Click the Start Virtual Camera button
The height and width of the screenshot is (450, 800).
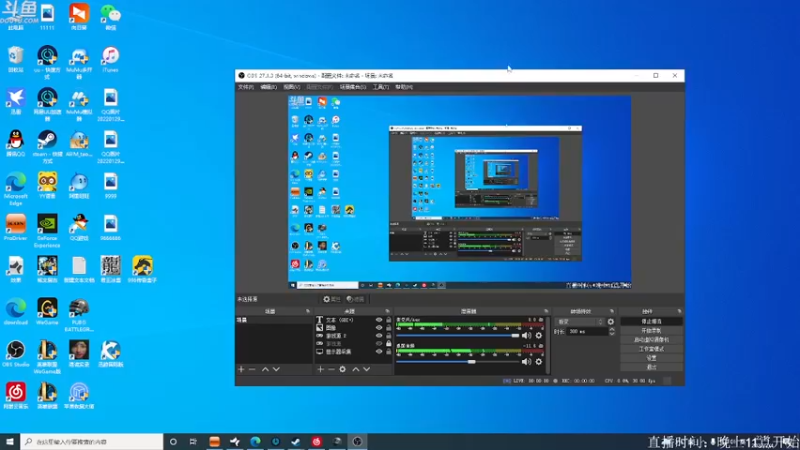(652, 340)
